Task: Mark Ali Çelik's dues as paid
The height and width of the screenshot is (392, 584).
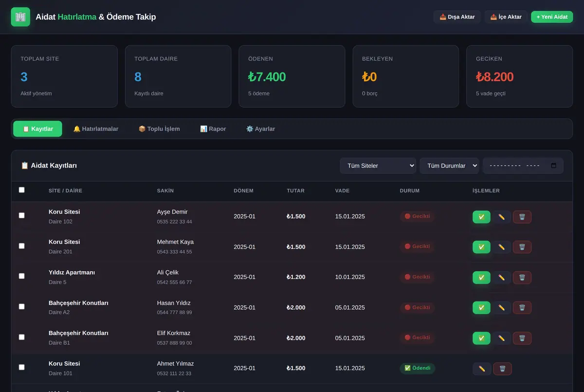Action: click(481, 278)
